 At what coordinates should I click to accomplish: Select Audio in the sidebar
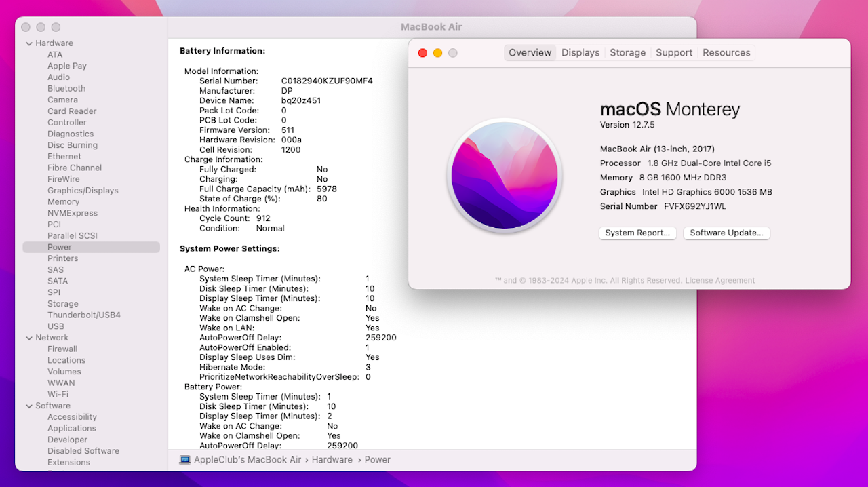point(59,77)
